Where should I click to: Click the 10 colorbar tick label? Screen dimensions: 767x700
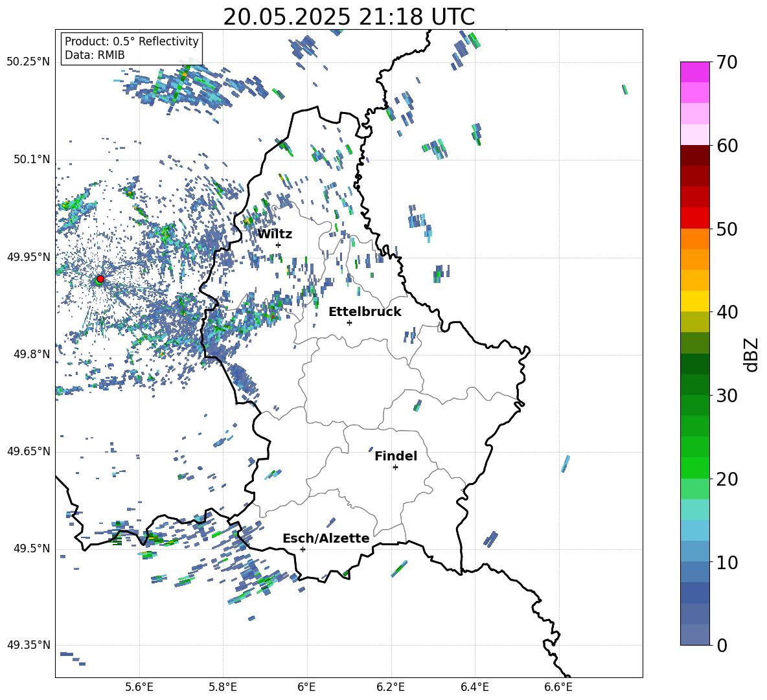click(x=727, y=562)
